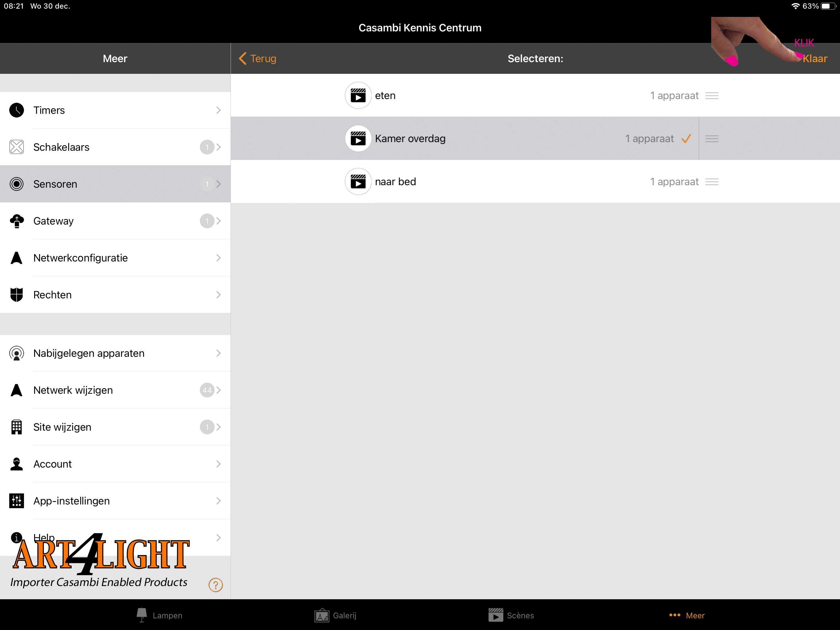The image size is (840, 630).
Task: Expand the 'Kamer overdag' reorder handle
Action: (713, 138)
